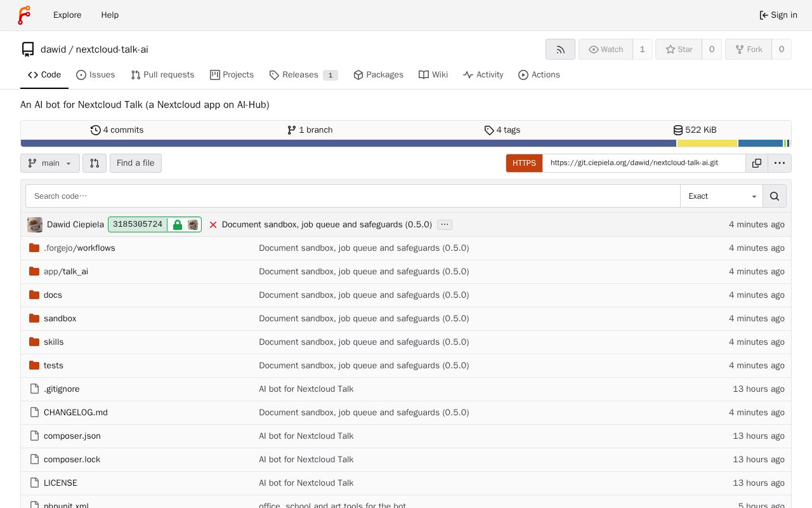Click the dark blue language bar segment
Image resolution: width=812 pixels, height=508 pixels.
[348, 144]
